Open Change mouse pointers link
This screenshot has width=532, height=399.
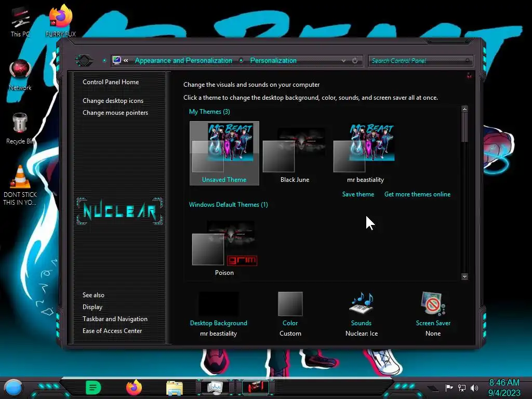click(x=115, y=113)
